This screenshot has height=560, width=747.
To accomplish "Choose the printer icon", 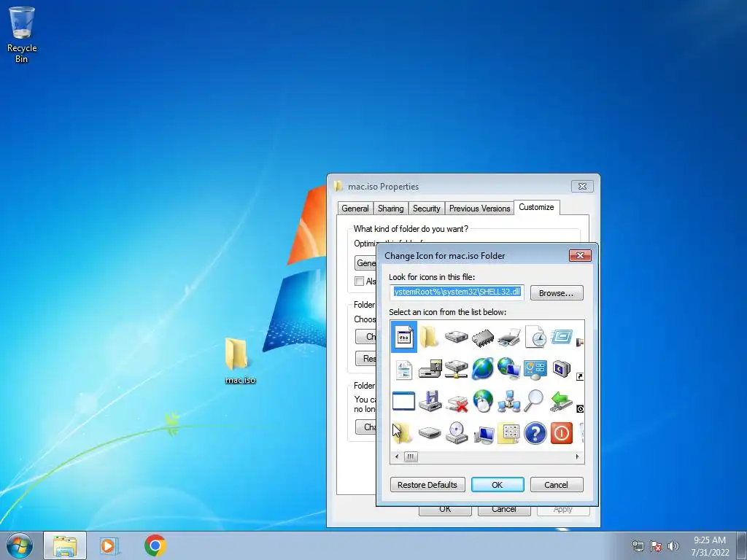I will tap(508, 337).
